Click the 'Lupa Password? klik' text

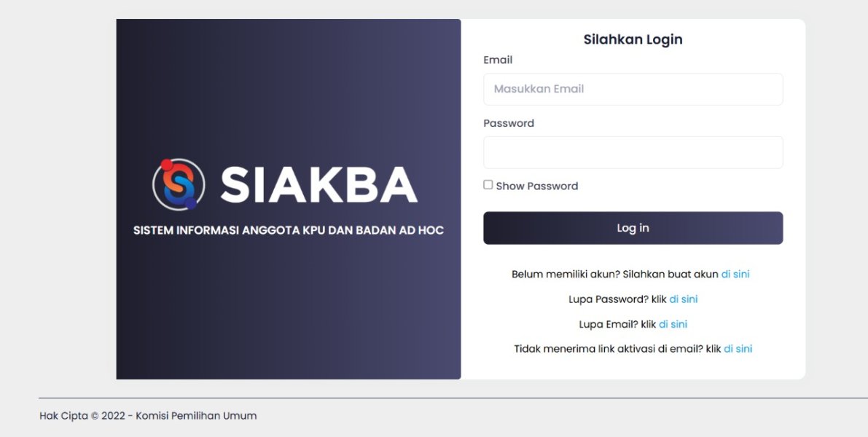[617, 299]
